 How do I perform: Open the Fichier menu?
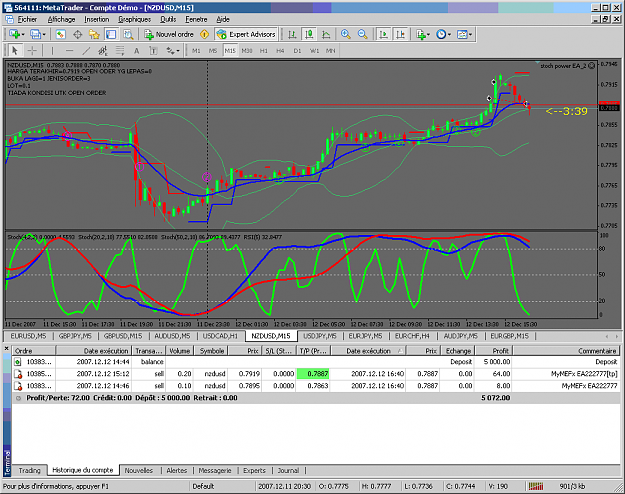point(27,19)
